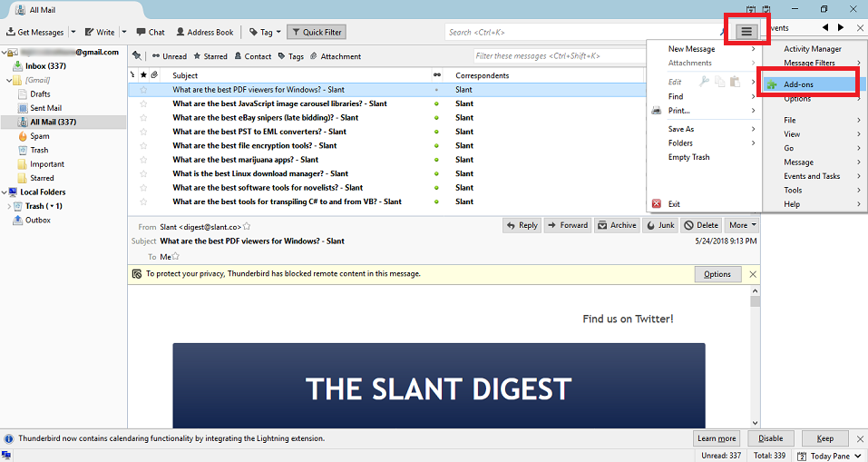The height and width of the screenshot is (462, 868).
Task: Click the Filter these messages field
Action: pyautogui.click(x=559, y=56)
